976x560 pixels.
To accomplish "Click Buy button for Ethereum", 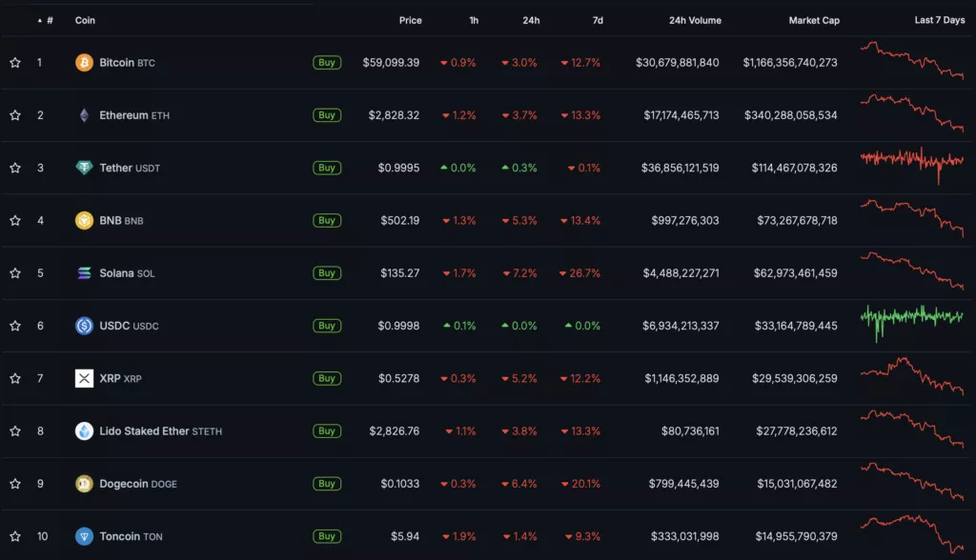I will 327,115.
